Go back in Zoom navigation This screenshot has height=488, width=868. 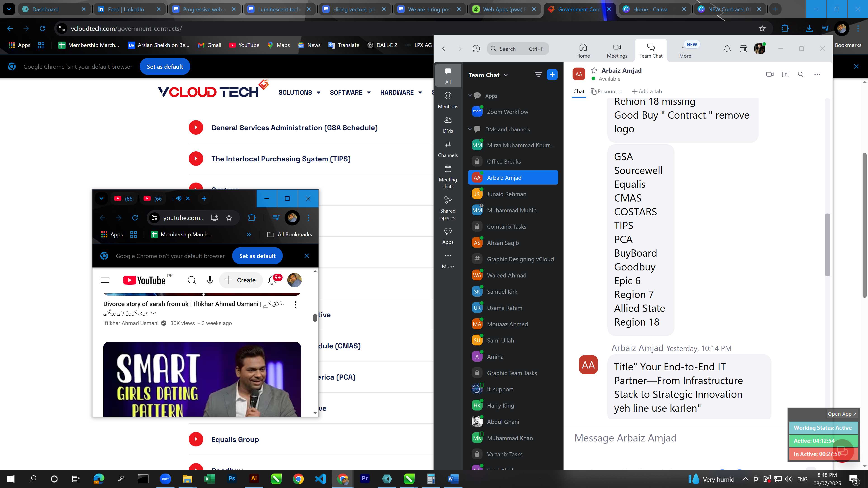click(x=443, y=49)
